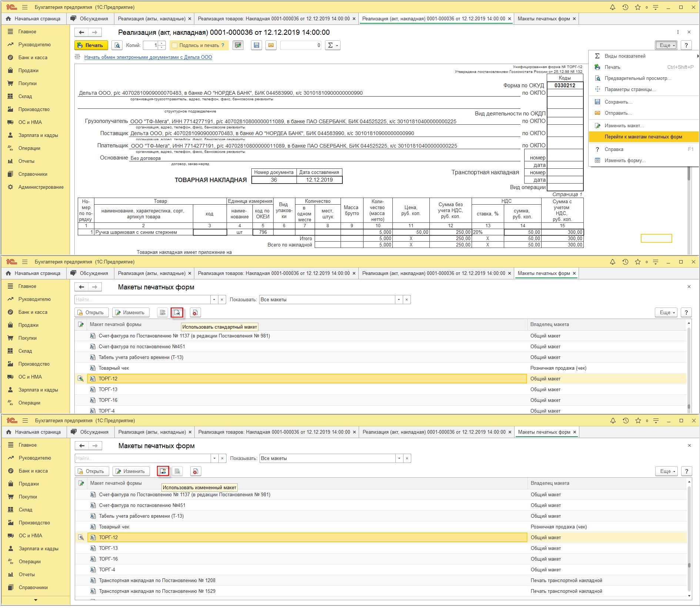This screenshot has width=700, height=608.
Task: Open Производство in top window sidebar
Action: tap(36, 109)
